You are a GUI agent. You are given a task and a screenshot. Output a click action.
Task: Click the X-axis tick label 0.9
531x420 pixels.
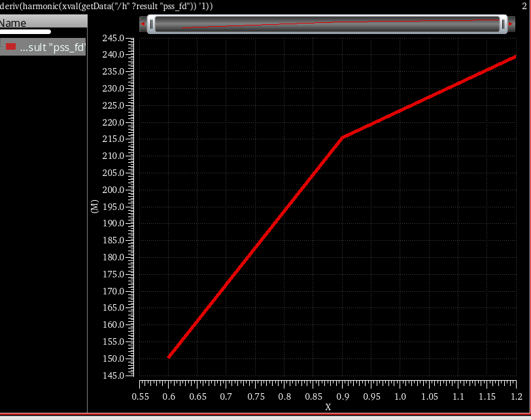click(x=343, y=396)
